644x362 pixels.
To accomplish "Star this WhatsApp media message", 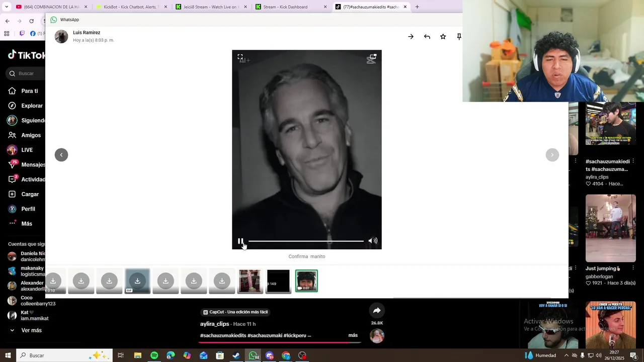I will 443,37.
